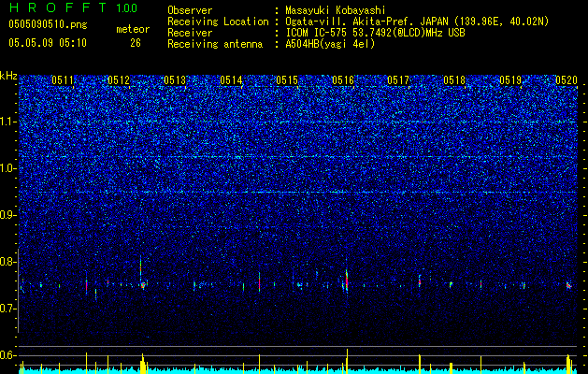Click the 0514 time marker
Image resolution: width=588 pixels, height=374 pixels.
(231, 80)
